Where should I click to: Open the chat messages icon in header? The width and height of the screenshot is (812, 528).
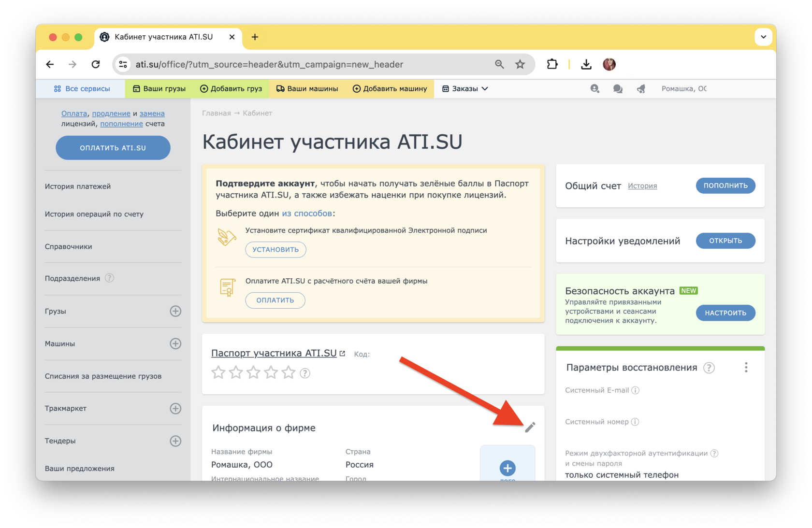click(x=618, y=89)
